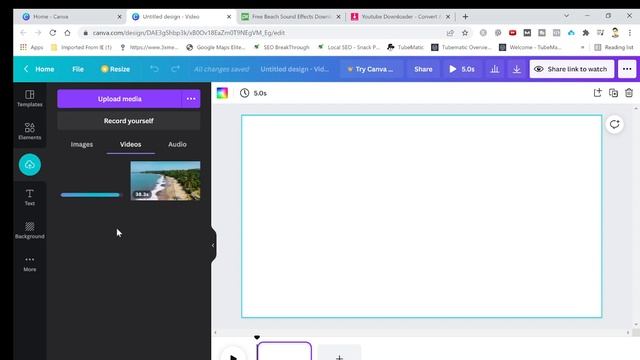Open the Background panel in sidebar

click(29, 230)
